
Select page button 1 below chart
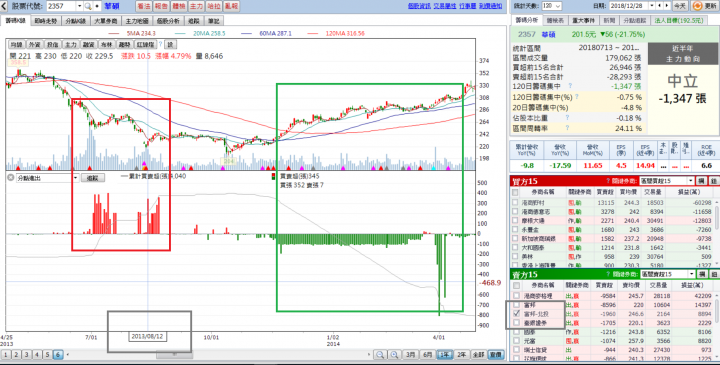coord(6,354)
